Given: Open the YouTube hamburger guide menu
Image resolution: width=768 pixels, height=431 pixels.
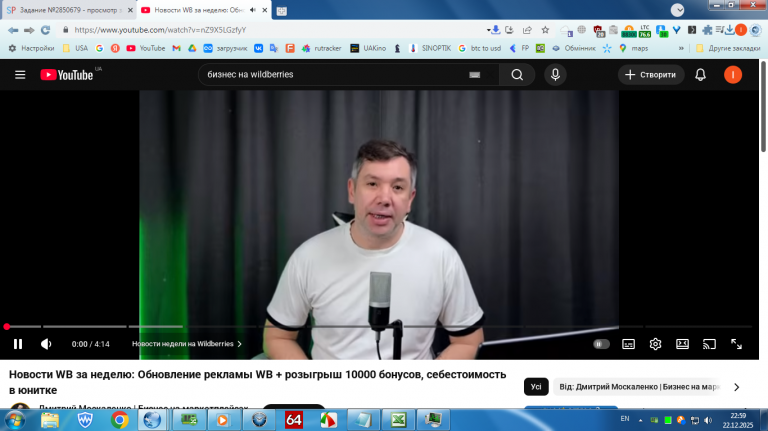Looking at the screenshot, I should (x=20, y=74).
